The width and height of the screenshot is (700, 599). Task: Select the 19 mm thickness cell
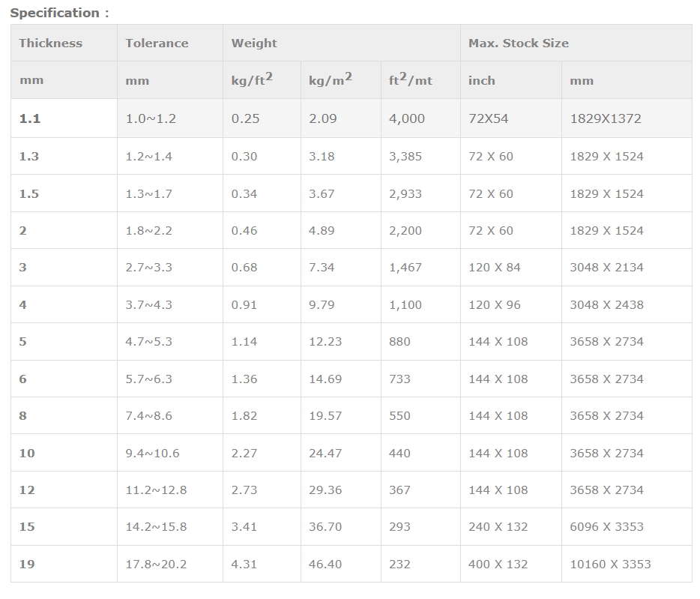click(x=64, y=564)
